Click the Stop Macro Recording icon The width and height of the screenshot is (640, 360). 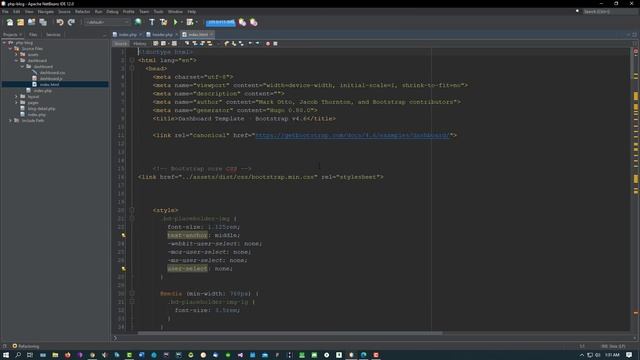[x=276, y=43]
